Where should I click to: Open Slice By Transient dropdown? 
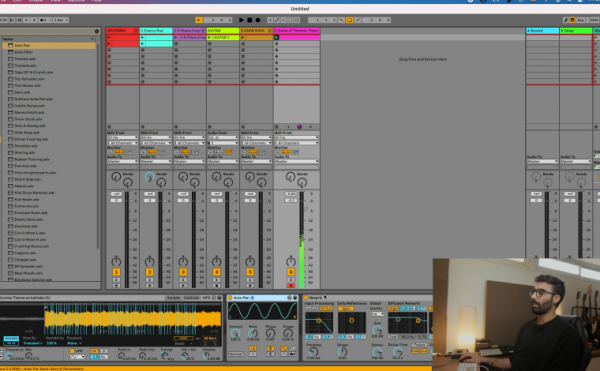pos(33,343)
